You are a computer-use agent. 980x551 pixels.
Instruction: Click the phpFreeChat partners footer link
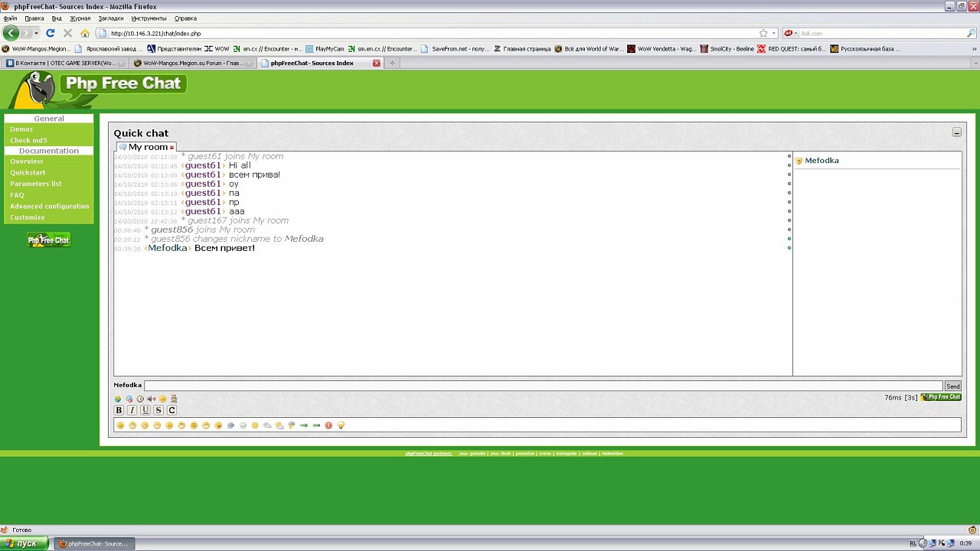click(429, 454)
